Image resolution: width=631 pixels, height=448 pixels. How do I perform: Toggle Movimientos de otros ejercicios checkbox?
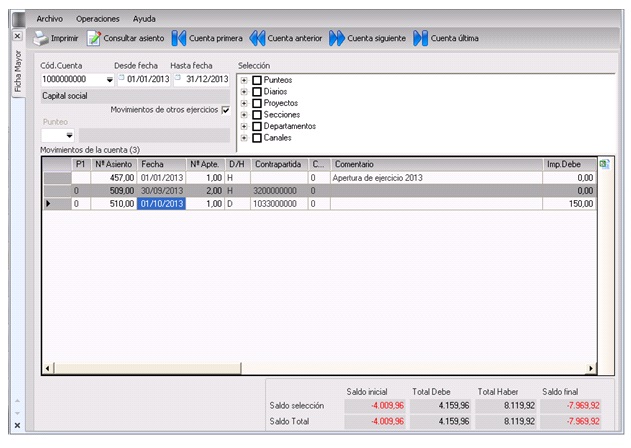pyautogui.click(x=225, y=109)
